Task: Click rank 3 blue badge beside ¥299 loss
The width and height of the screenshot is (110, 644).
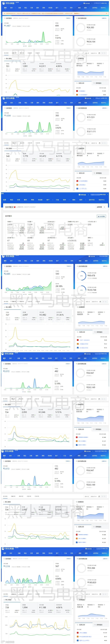Action: click(x=77, y=189)
